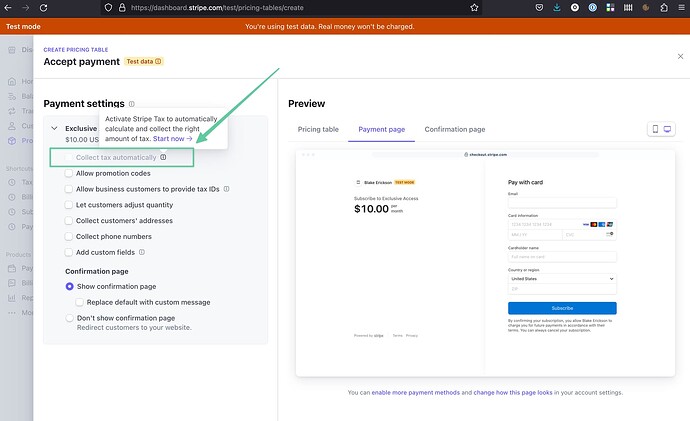Switch preview to desktop monitor view
The image size is (690, 421).
[x=668, y=129]
